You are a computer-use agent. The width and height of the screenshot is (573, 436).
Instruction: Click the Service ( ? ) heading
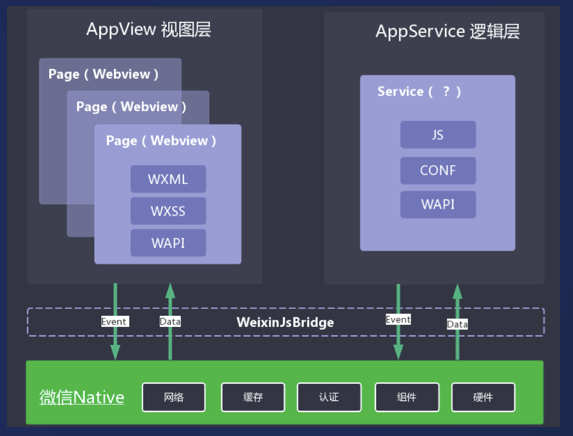(x=419, y=91)
